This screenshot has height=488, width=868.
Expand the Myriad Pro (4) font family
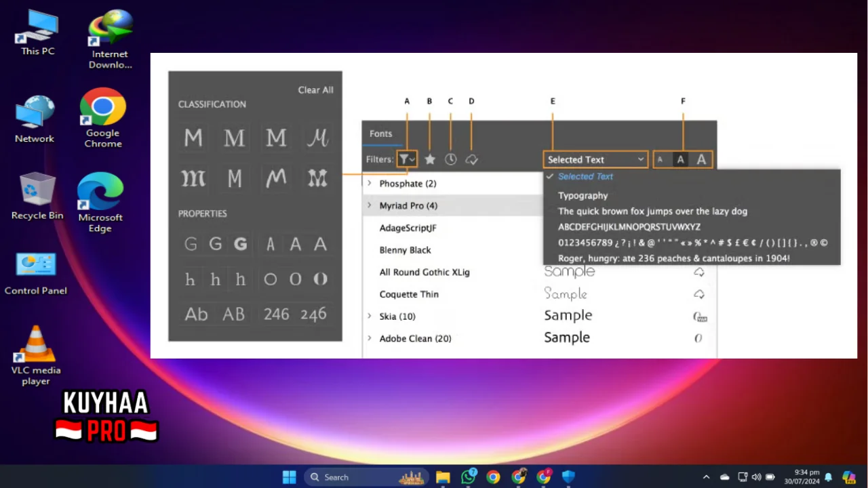pyautogui.click(x=370, y=205)
